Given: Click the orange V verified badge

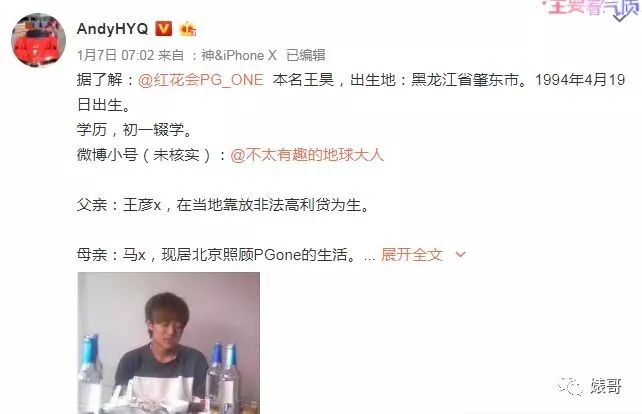Looking at the screenshot, I should (x=164, y=29).
